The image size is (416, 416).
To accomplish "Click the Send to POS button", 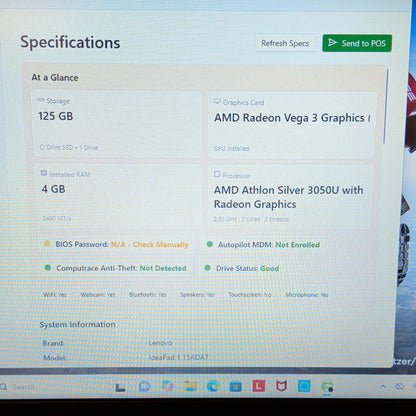I will (x=357, y=43).
